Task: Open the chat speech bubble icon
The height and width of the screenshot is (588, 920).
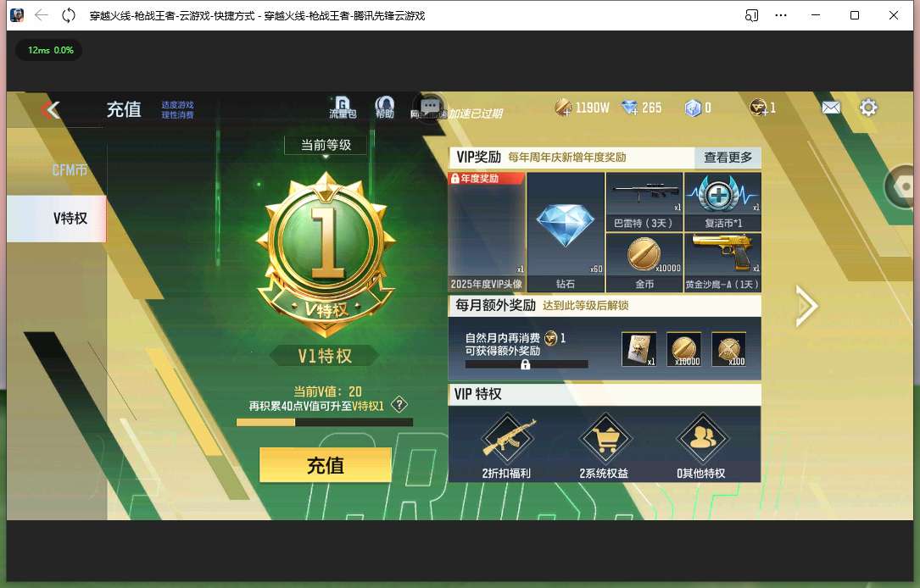Action: [430, 106]
